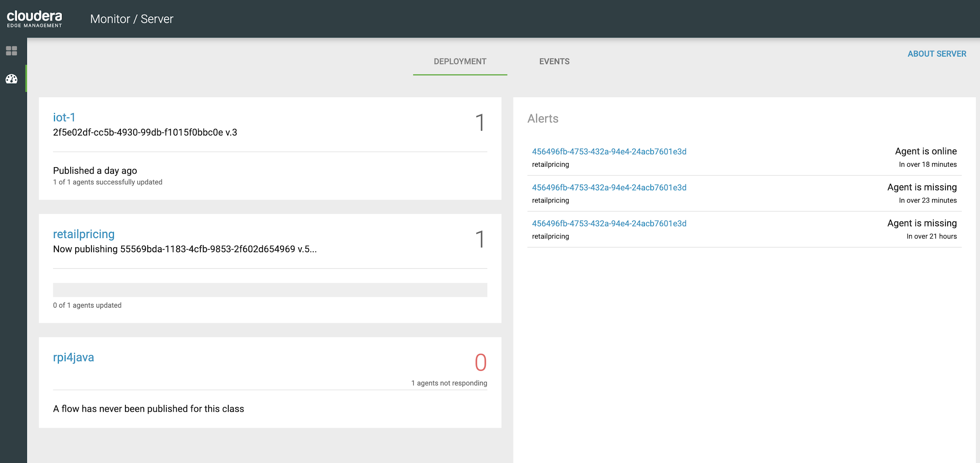
Task: Select the monitor gauge icon in sidebar
Action: tap(11, 79)
